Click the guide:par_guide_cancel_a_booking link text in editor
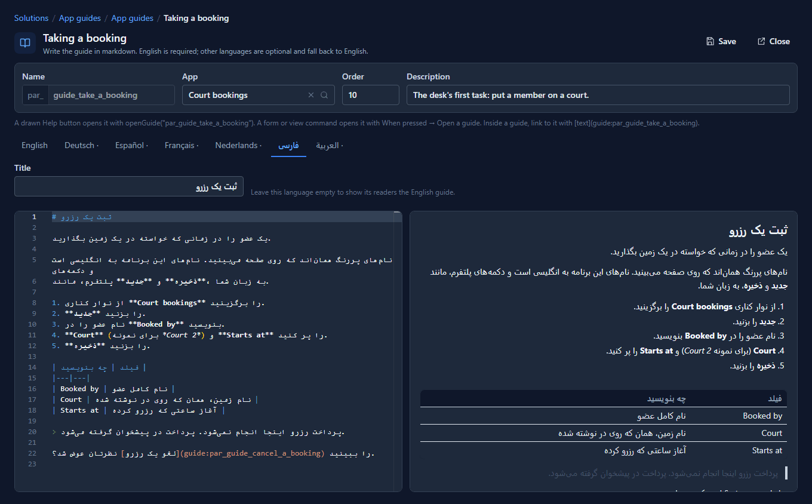 coord(251,453)
